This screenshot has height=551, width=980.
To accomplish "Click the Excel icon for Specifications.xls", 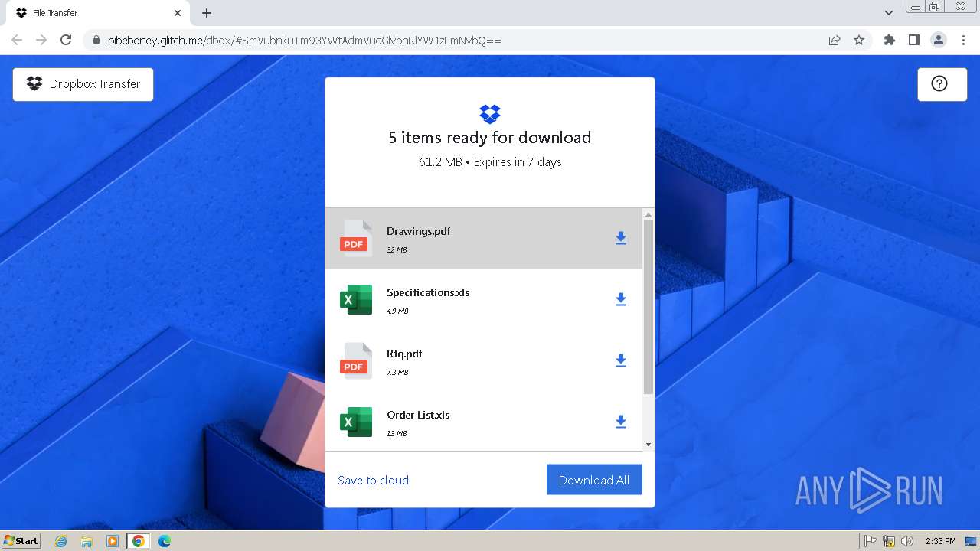I will 356,299.
